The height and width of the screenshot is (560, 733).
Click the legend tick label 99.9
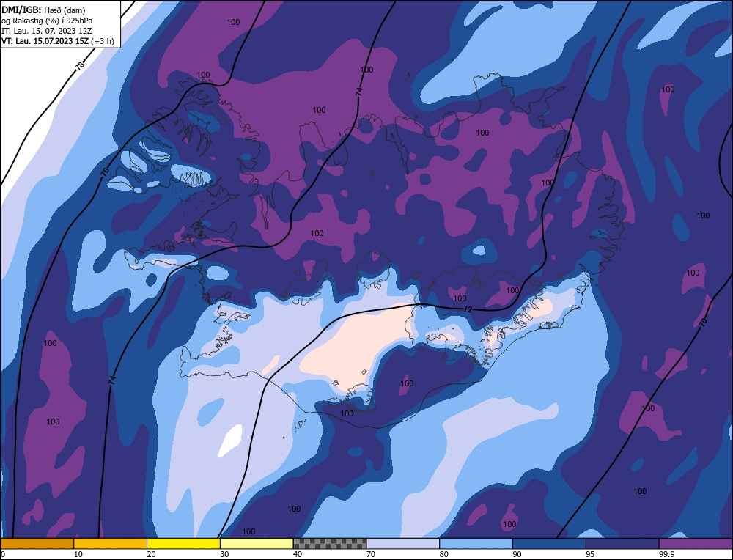666,554
